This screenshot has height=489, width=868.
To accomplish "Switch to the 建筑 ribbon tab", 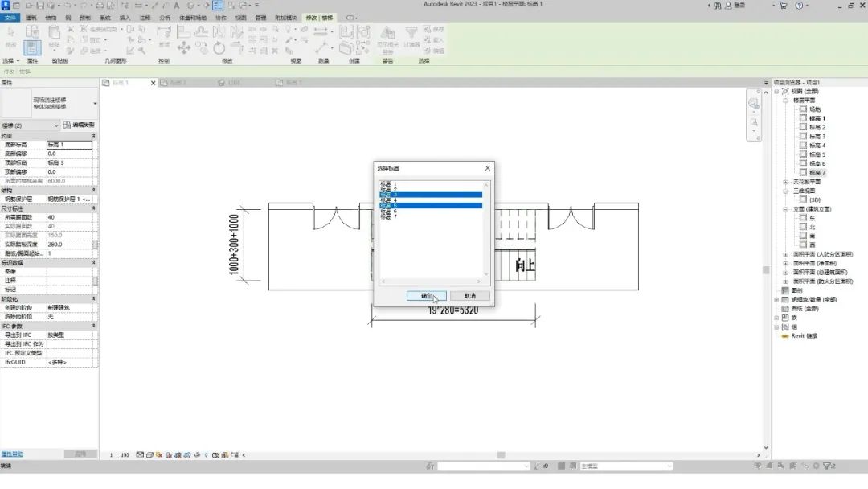I will [31, 18].
